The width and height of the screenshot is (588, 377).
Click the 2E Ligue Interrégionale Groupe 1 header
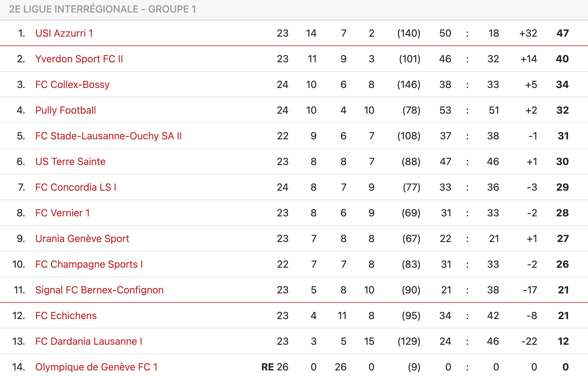[102, 9]
